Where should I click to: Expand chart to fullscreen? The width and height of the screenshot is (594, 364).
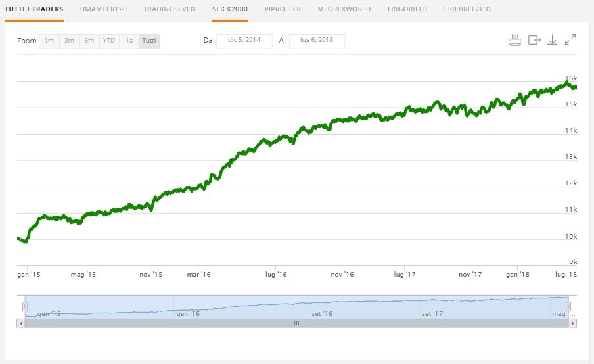(x=570, y=39)
